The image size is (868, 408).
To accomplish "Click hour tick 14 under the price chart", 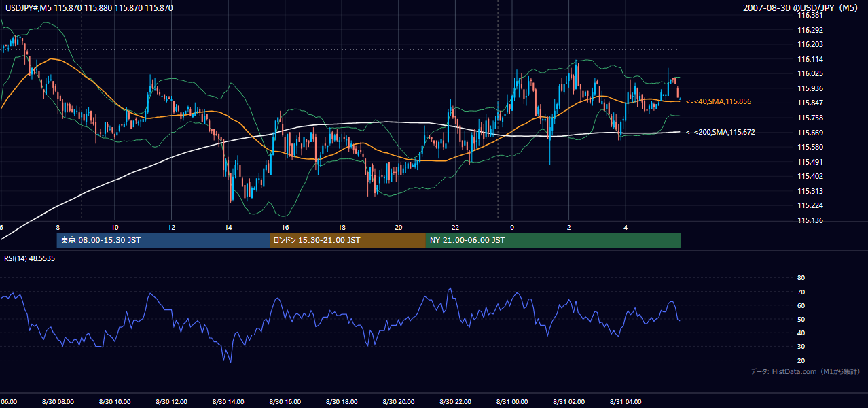I will coord(228,227).
